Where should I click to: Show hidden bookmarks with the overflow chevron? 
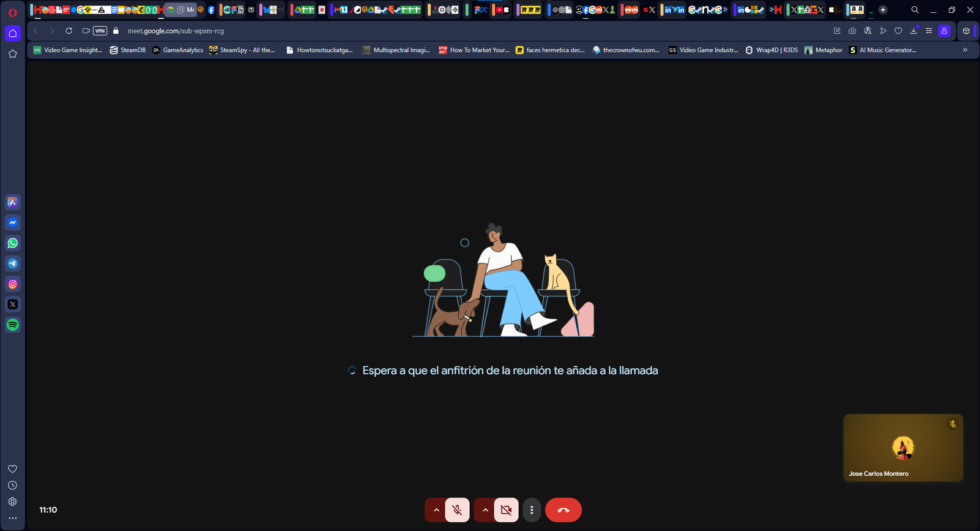point(965,50)
